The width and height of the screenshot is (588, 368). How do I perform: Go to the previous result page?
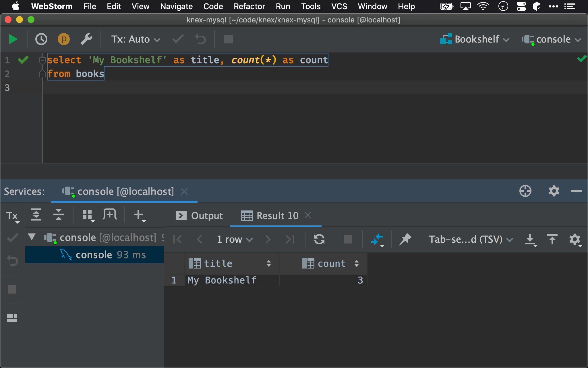pos(200,239)
